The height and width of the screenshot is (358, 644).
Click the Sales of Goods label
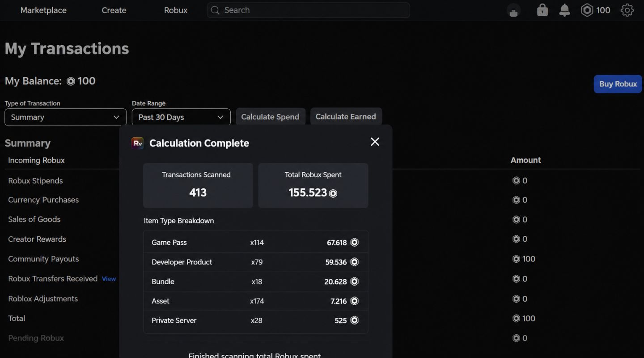[x=34, y=219]
